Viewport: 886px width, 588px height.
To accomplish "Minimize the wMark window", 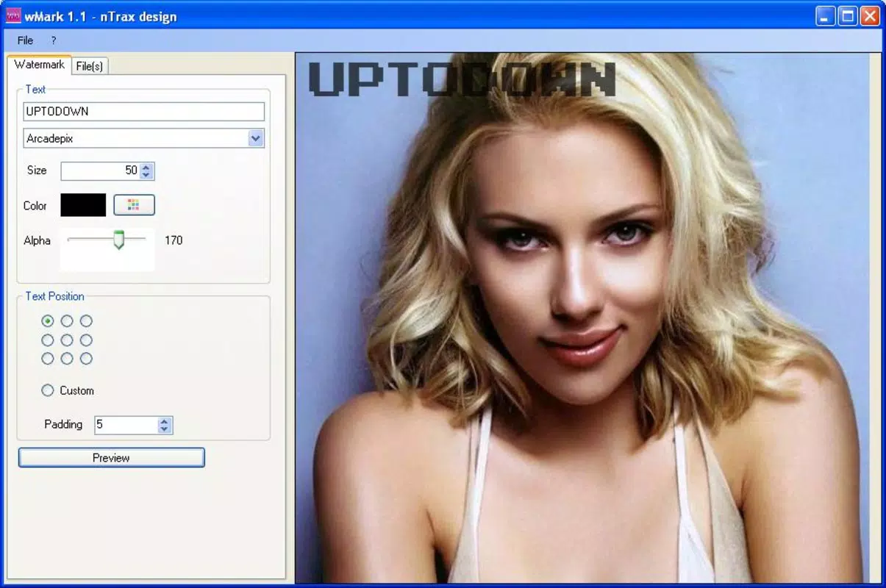I will (x=826, y=15).
